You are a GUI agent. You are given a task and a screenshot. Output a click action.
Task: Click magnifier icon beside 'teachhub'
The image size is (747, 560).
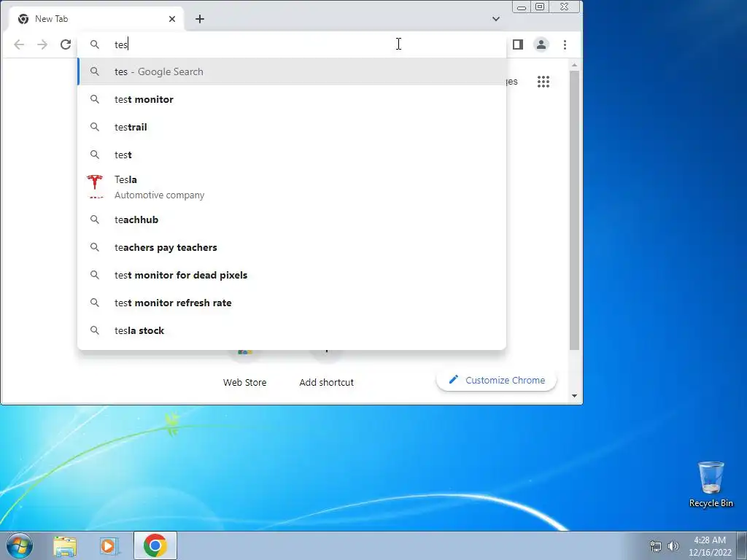point(95,219)
